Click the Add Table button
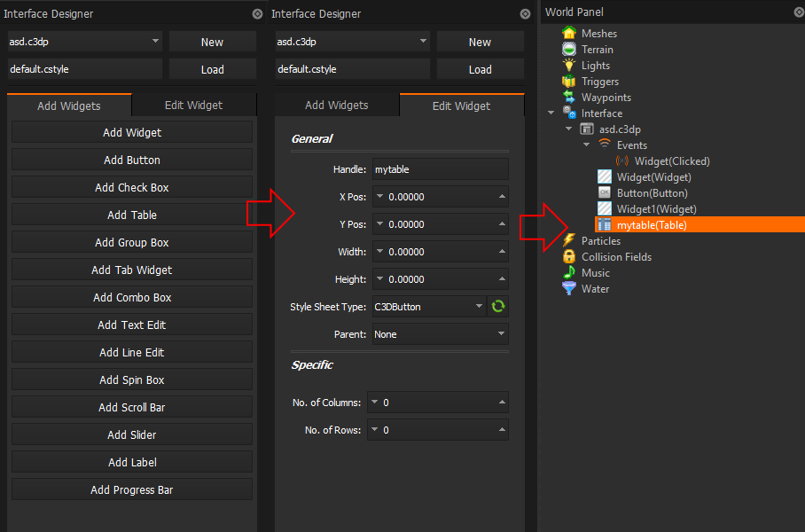 (x=132, y=215)
